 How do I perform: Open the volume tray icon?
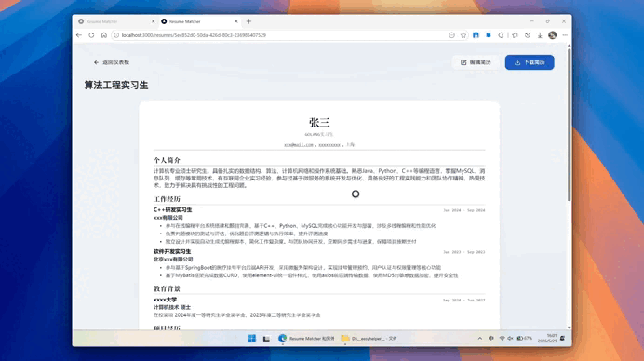pos(510,339)
